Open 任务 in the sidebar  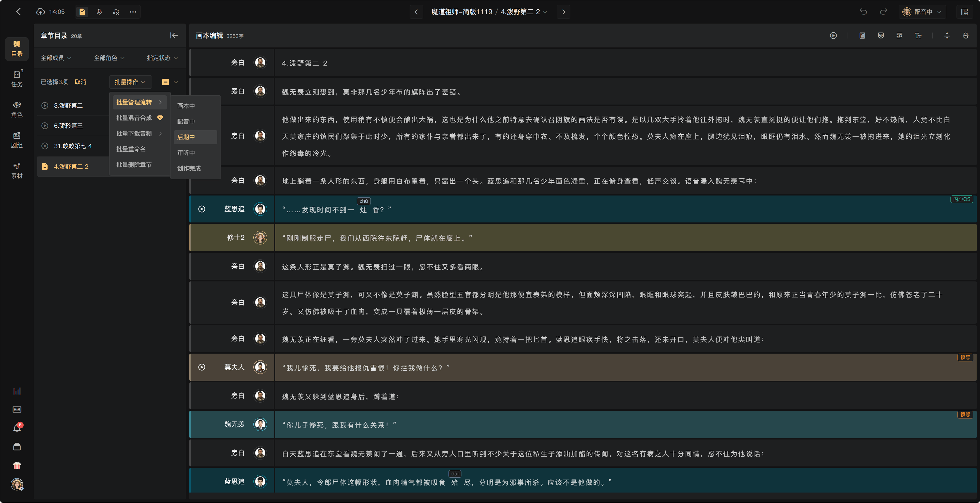tap(17, 79)
